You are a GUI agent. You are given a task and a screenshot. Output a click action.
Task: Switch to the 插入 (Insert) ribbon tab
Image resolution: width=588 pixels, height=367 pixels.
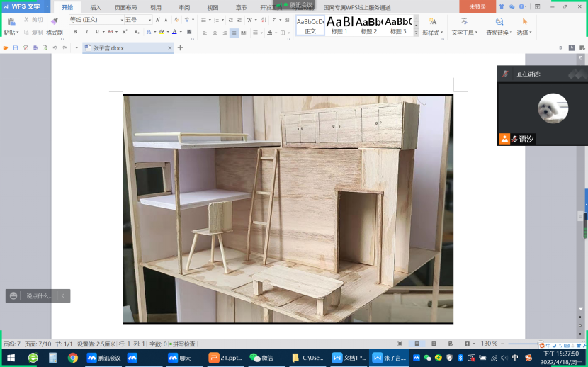click(96, 7)
